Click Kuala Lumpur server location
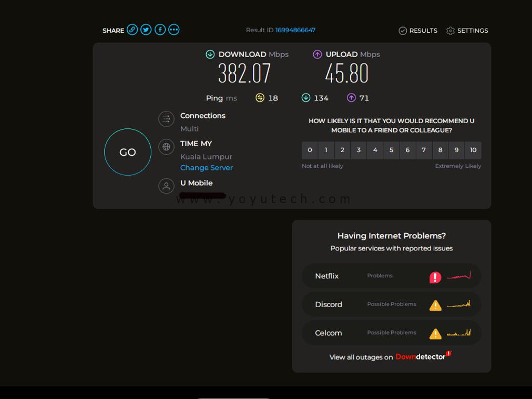This screenshot has height=399, width=532. click(x=206, y=157)
